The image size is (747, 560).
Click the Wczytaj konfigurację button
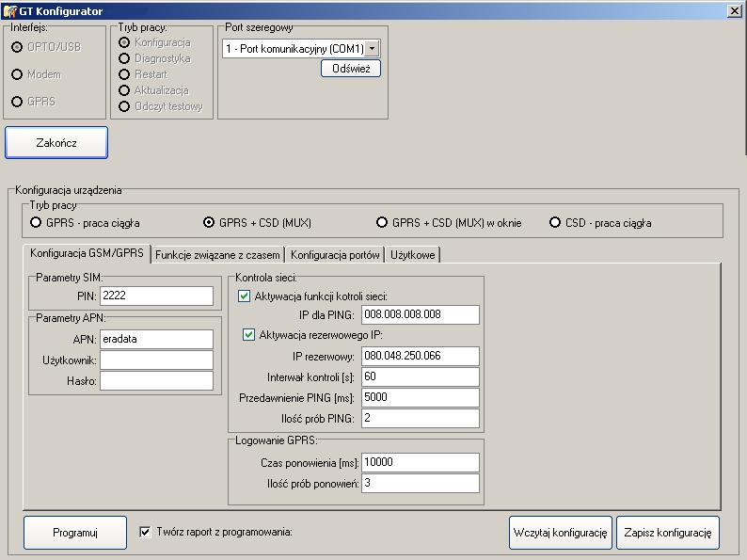(561, 533)
